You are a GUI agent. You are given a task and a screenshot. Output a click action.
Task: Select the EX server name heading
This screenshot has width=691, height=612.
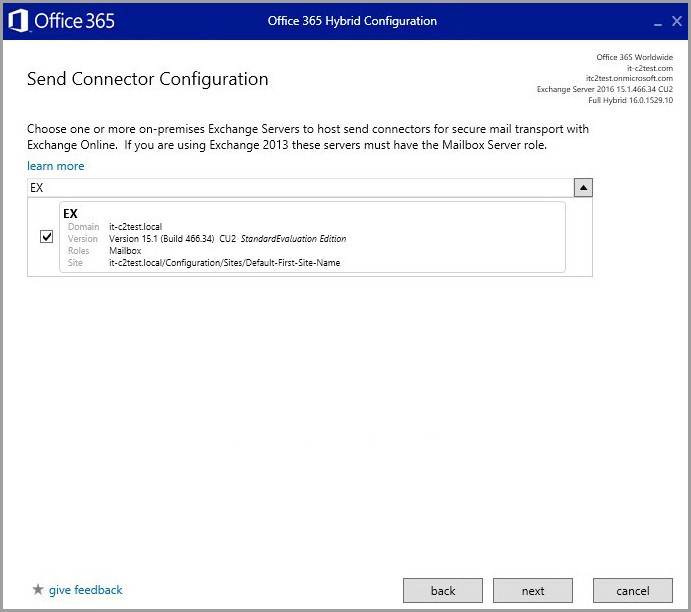point(70,214)
